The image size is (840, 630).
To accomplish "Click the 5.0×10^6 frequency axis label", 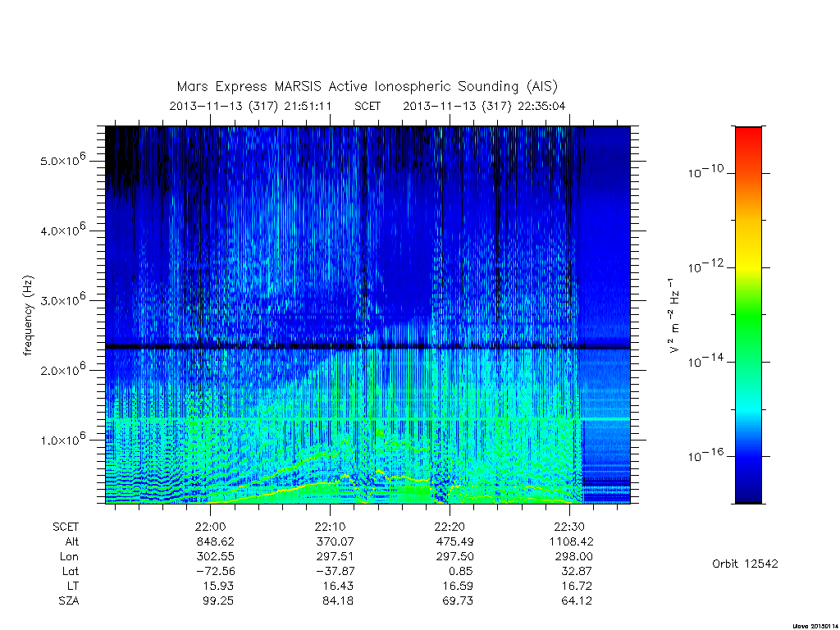I will [62, 160].
